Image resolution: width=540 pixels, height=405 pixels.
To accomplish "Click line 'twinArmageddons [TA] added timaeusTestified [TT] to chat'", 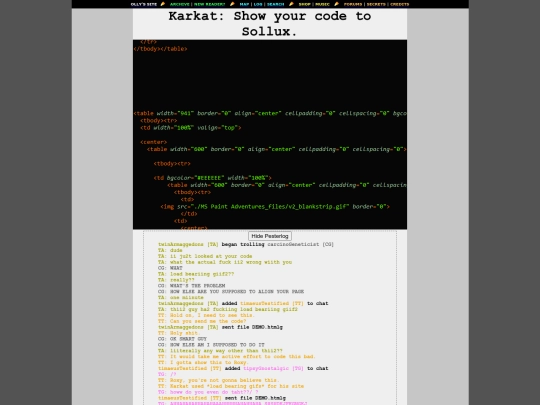I will [243, 303].
